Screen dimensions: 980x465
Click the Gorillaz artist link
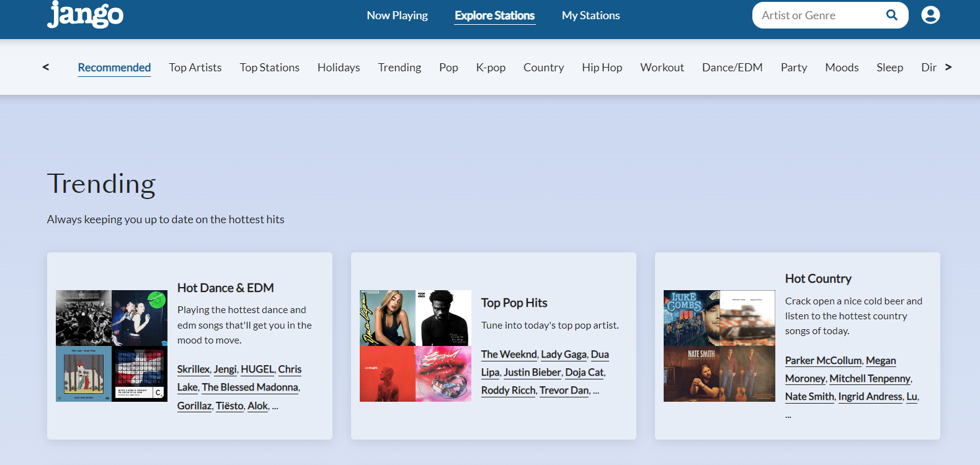(x=195, y=405)
